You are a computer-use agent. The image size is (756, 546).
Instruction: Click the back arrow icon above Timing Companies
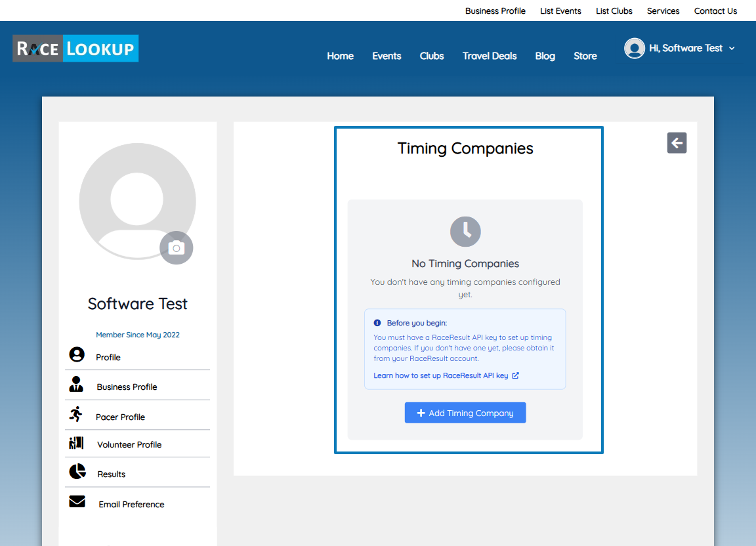(x=677, y=142)
